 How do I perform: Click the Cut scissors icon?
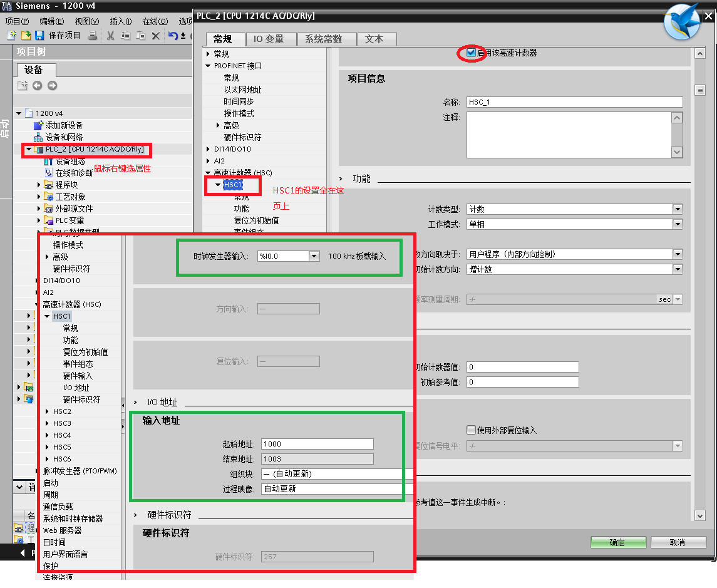(110, 35)
